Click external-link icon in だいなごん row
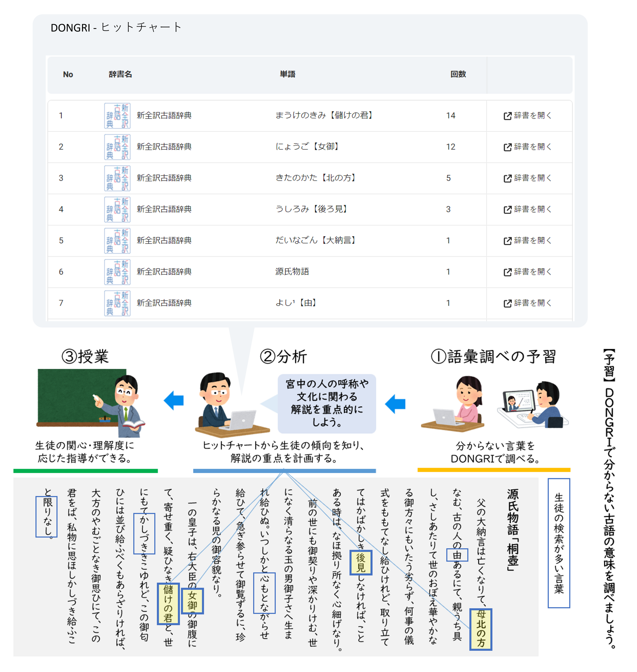Screen dimensions: 637x672 tap(507, 241)
